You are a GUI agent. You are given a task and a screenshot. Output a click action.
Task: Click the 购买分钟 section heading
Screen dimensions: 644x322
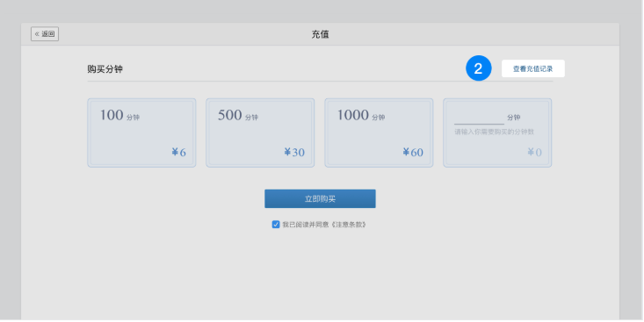click(x=105, y=69)
